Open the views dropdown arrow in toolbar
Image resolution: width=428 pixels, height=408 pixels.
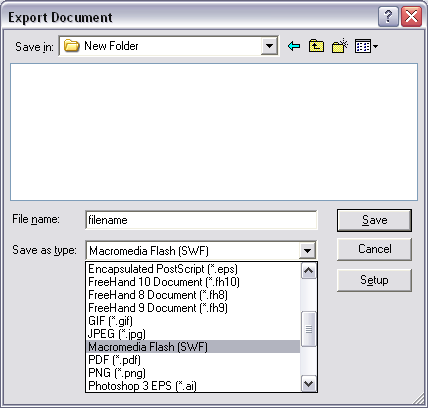pos(375,47)
